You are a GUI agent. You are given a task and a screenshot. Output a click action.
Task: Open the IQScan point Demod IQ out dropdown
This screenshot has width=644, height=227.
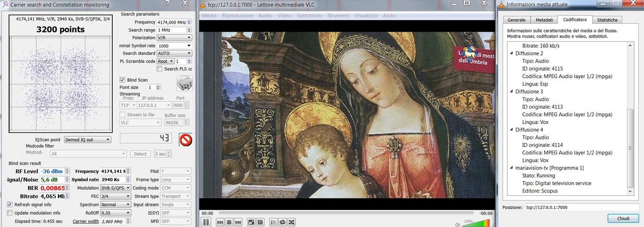coord(88,139)
